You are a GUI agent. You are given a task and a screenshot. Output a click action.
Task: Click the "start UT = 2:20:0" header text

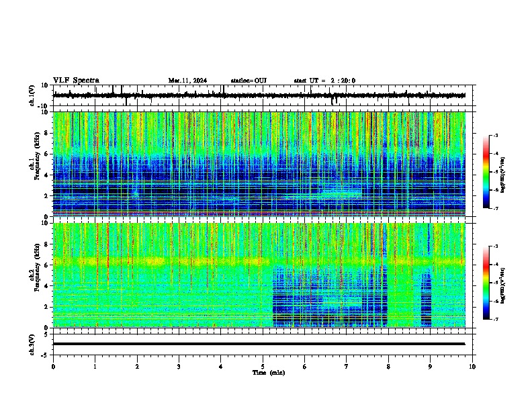pyautogui.click(x=324, y=81)
